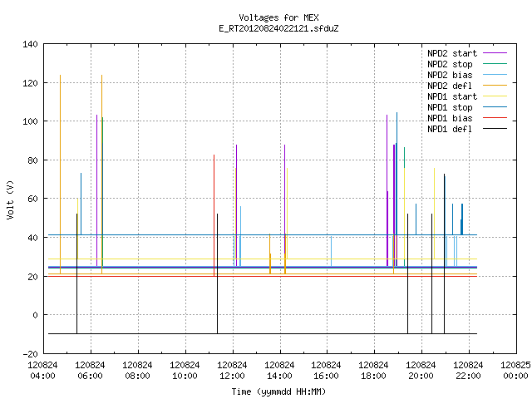Click the yellow line sample beside NPD1 start
Screen dimensions: 532x399
pyautogui.click(x=495, y=96)
